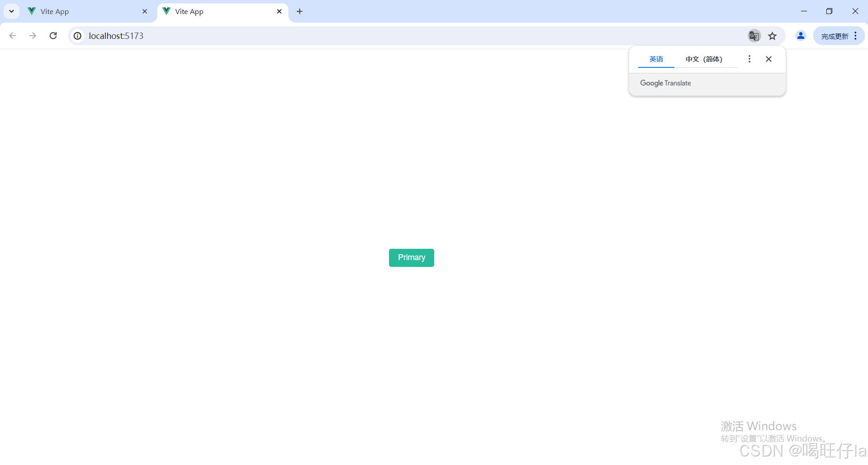Close the browser window

click(x=855, y=11)
